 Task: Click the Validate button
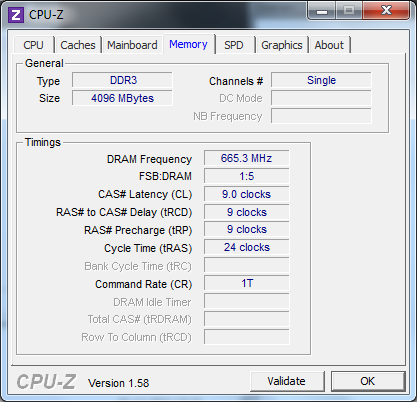click(287, 381)
